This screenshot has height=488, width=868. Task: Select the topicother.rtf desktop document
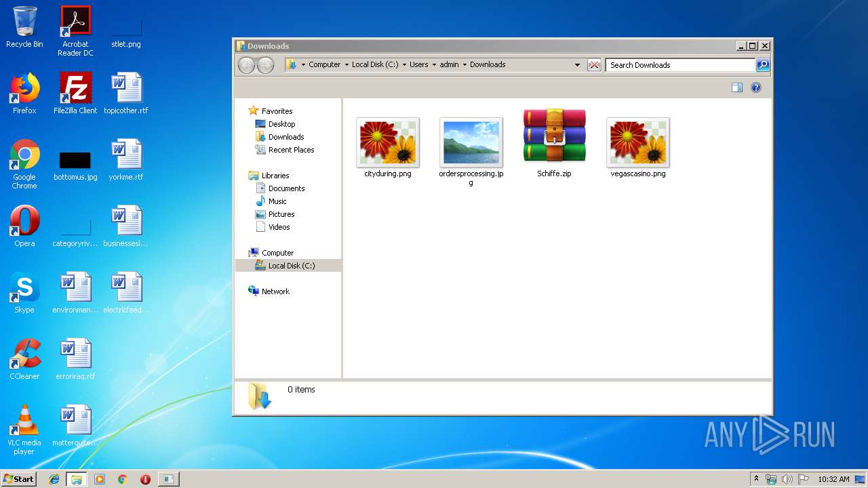[x=126, y=94]
